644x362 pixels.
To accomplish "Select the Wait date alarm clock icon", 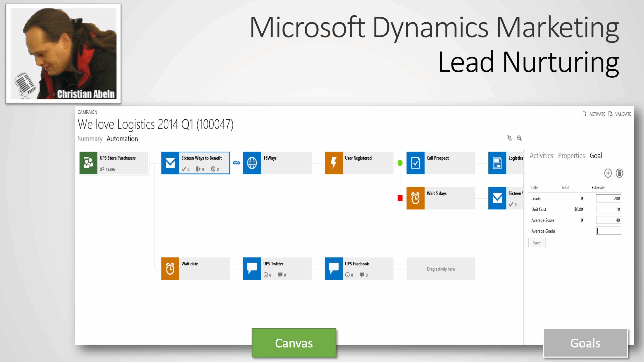I will (x=170, y=268).
